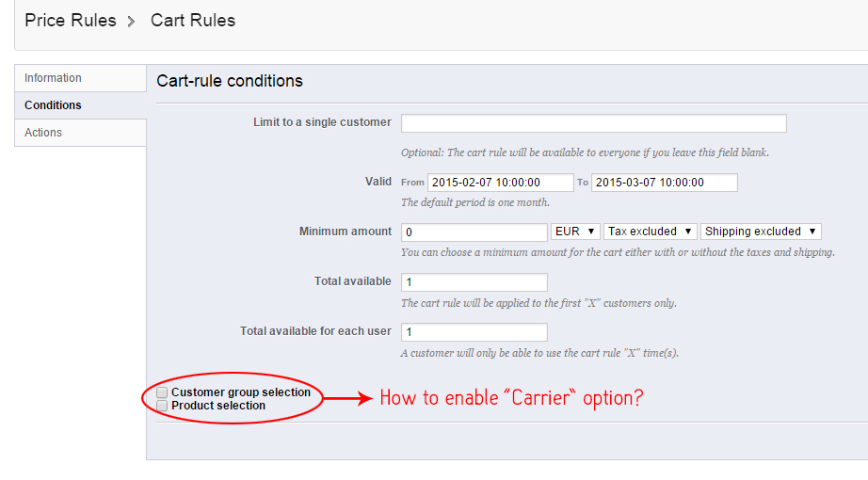Click the Total available input box
The height and width of the screenshot is (480, 868).
tap(474, 282)
